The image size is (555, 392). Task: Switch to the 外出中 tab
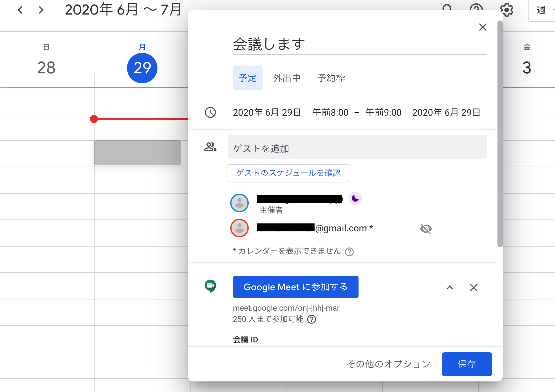click(286, 78)
